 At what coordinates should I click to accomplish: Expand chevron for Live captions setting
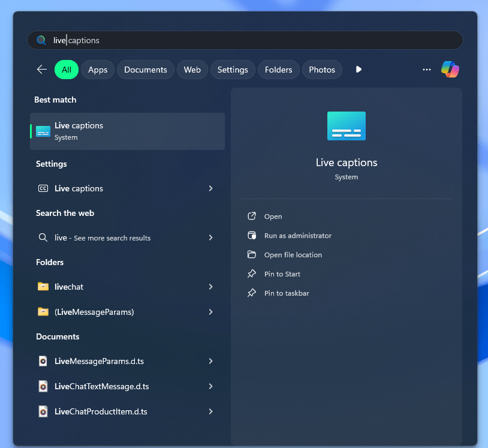pyautogui.click(x=210, y=188)
